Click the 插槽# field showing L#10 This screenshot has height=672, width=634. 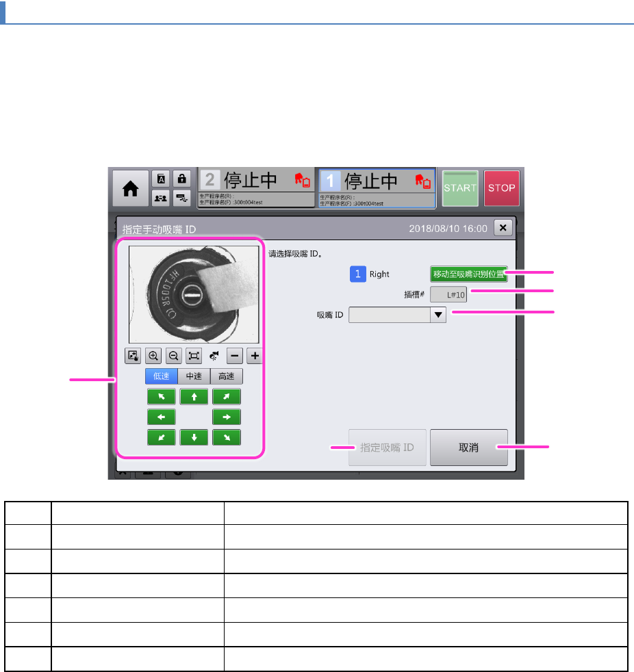pos(448,295)
